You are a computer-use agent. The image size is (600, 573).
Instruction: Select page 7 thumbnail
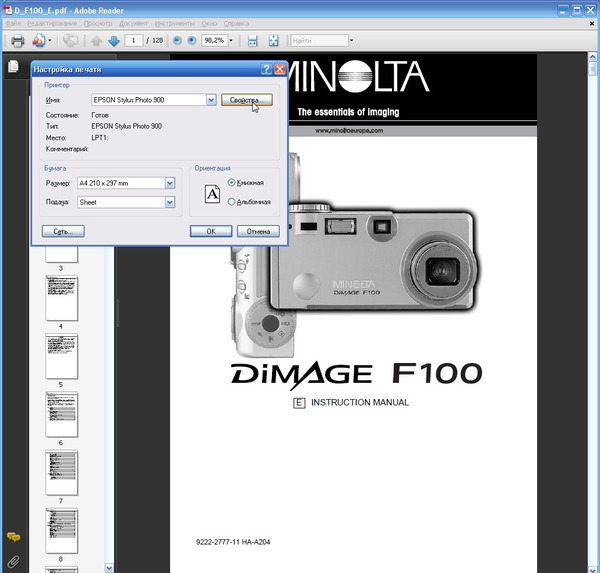click(61, 472)
